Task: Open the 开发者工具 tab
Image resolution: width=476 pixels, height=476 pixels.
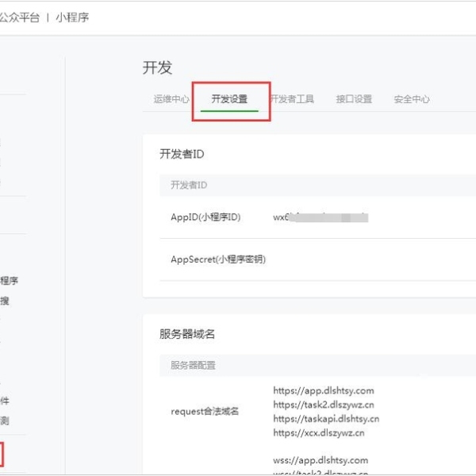Action: click(292, 99)
